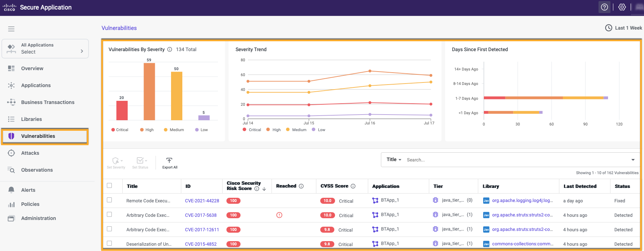Navigate to Business Transactions
Screen dimensions: 644x251
[48, 102]
